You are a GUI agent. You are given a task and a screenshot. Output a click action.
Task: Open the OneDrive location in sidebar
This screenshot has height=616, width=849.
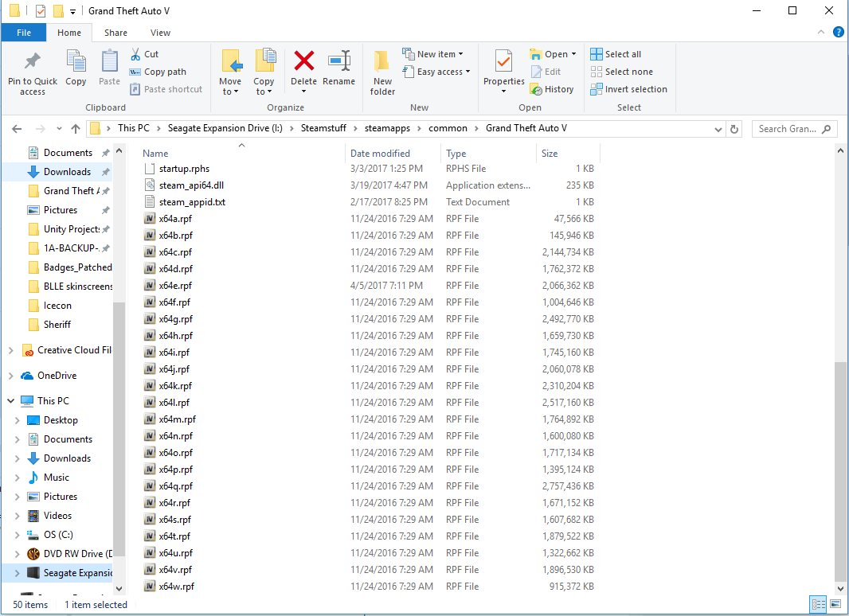[x=57, y=376]
